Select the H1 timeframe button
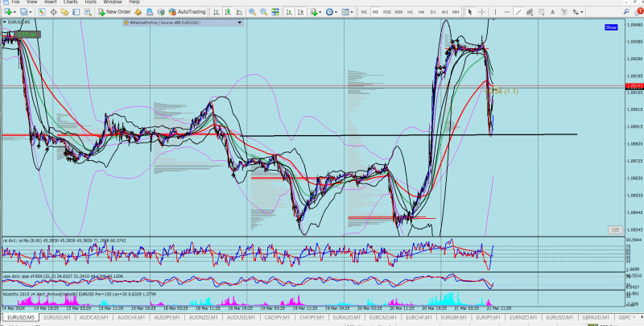This screenshot has width=644, height=326. [x=410, y=12]
